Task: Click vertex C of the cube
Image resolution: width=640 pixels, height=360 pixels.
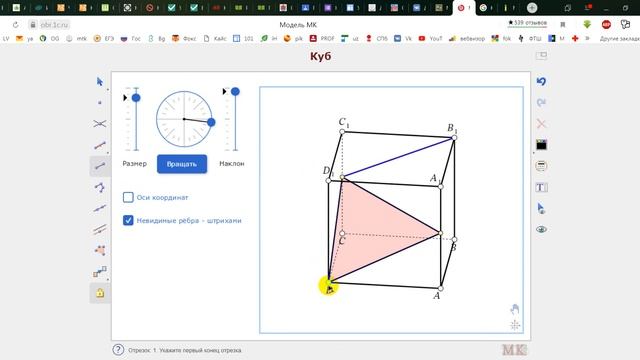Action: [342, 233]
